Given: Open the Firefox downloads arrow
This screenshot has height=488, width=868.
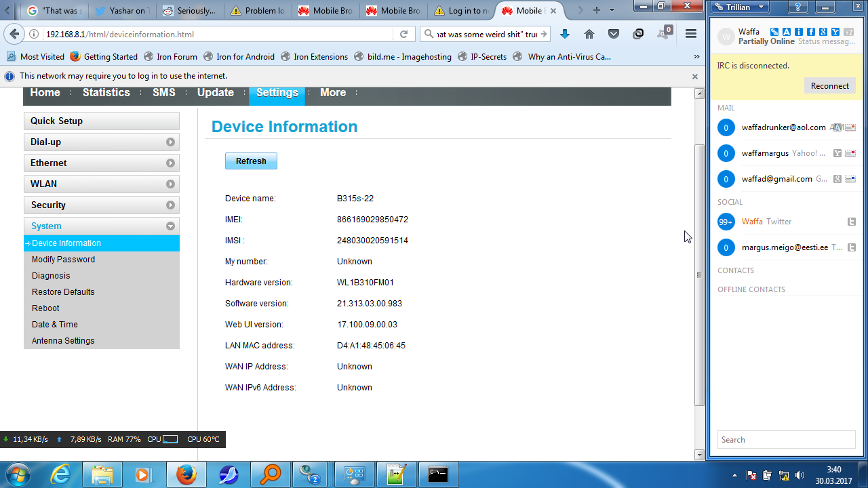Looking at the screenshot, I should click(564, 34).
